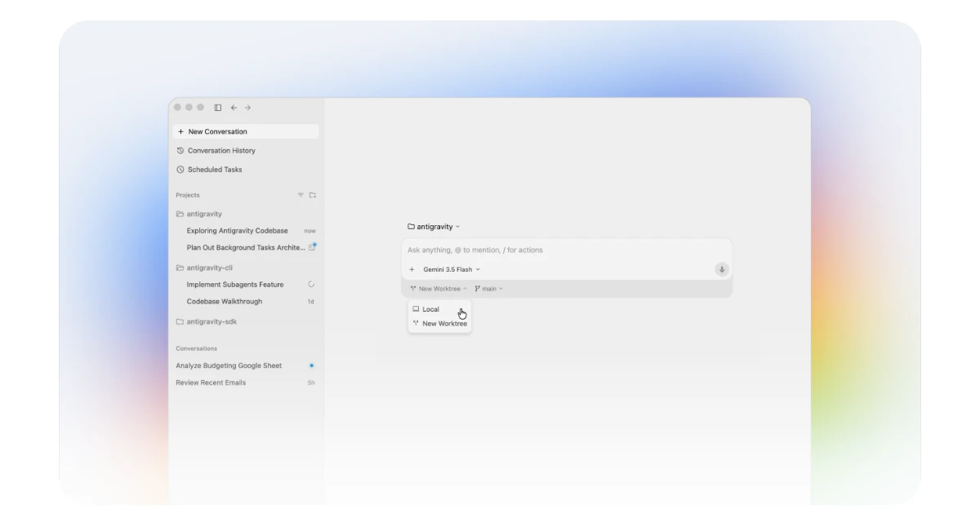Click the document badge on Plan Out Background Tasks
The height and width of the screenshot is (514, 980).
pos(312,246)
